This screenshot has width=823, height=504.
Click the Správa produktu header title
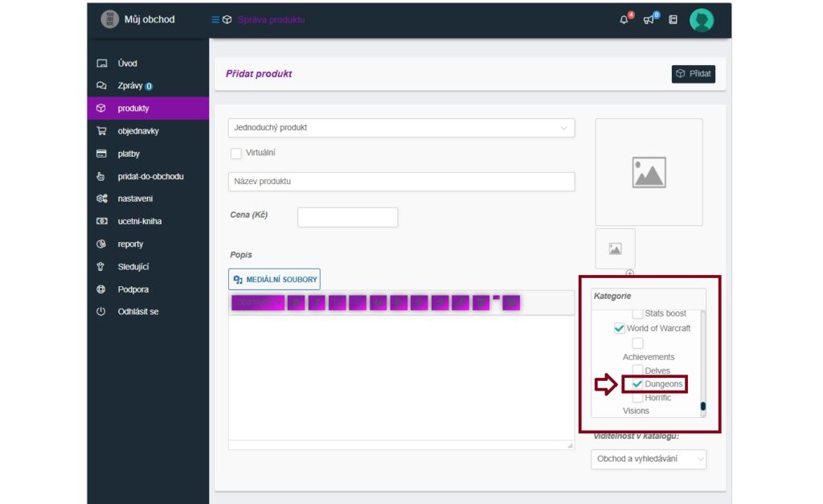click(x=271, y=19)
